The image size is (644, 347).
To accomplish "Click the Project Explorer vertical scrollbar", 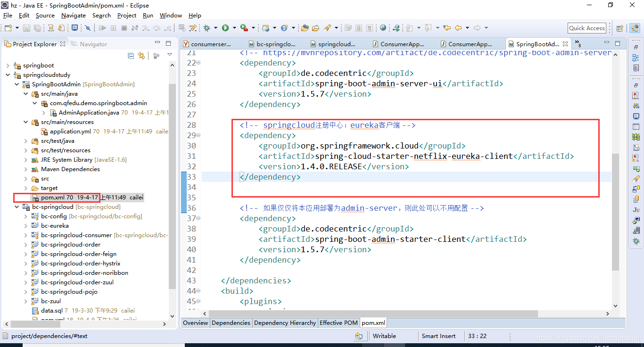I will pyautogui.click(x=172, y=186).
